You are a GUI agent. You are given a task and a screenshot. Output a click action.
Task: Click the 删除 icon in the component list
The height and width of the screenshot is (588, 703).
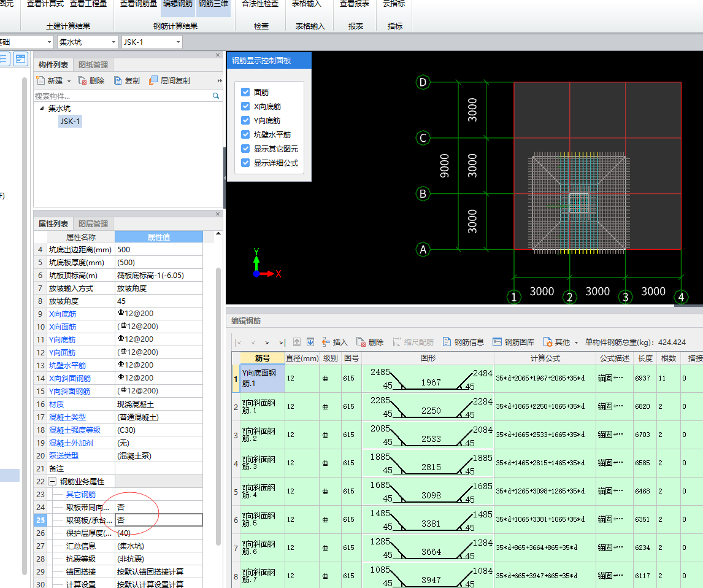82,80
